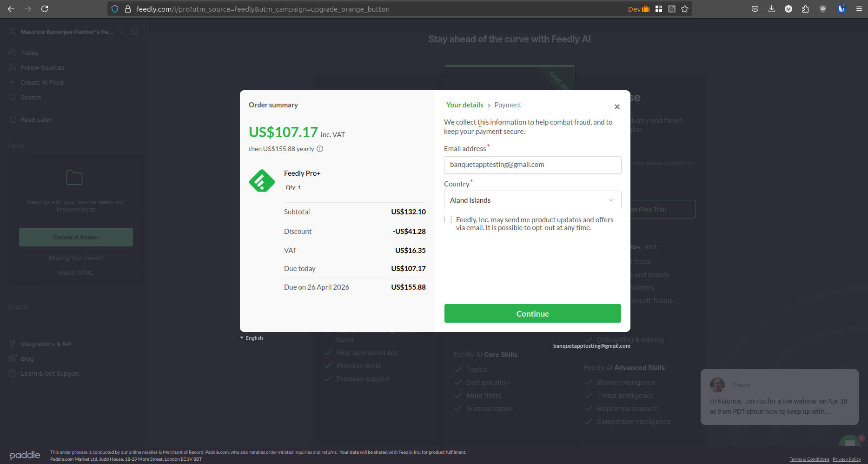Select the Your details step
Screen dimensions: 868x464
(x=464, y=105)
